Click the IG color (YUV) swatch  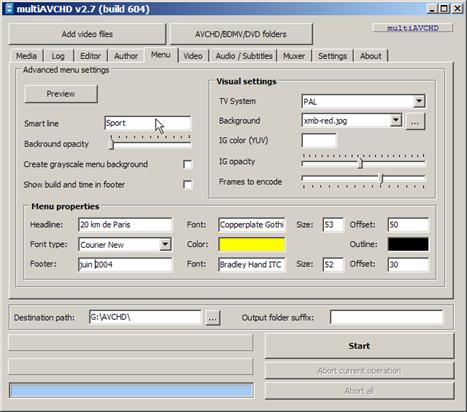(x=319, y=140)
